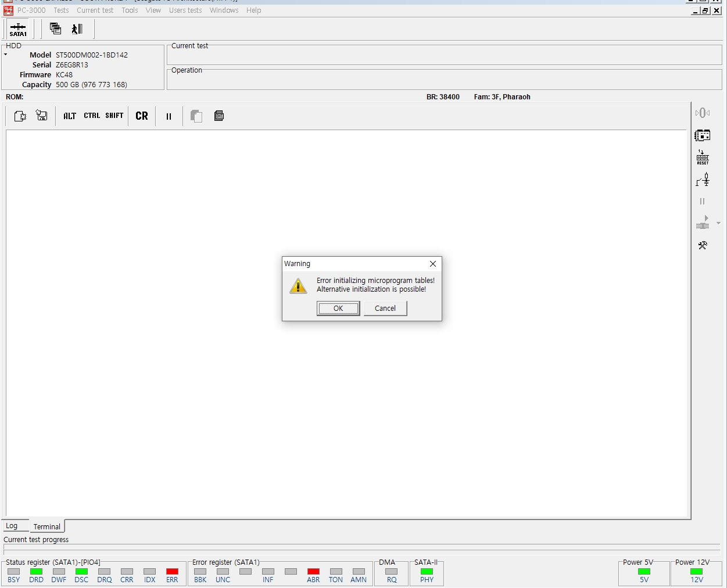Click the greyed heads play icon
This screenshot has height=588, width=727.
pyautogui.click(x=703, y=223)
